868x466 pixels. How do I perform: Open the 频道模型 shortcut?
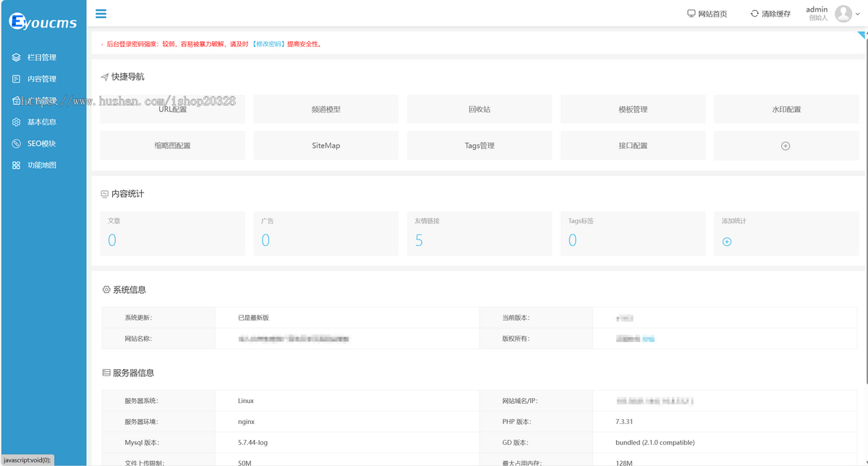point(325,109)
